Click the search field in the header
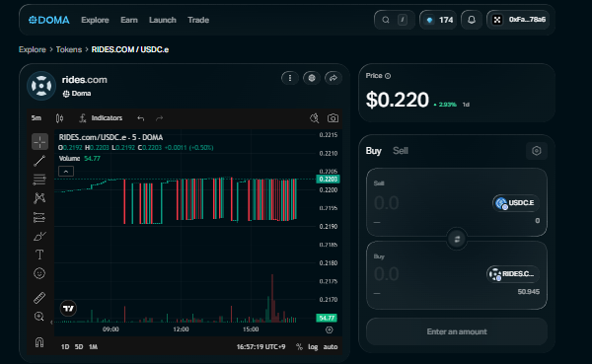 point(394,20)
